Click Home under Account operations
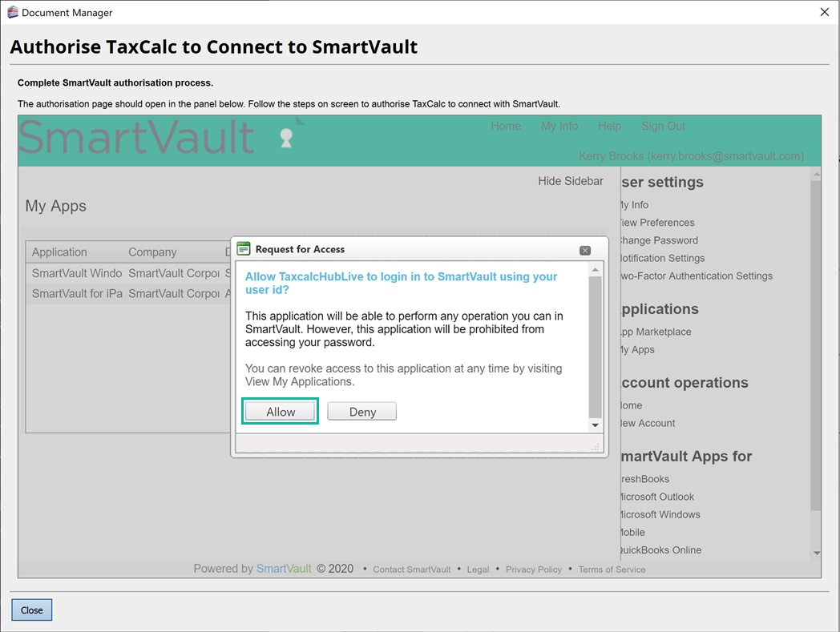Image resolution: width=840 pixels, height=632 pixels. (632, 405)
